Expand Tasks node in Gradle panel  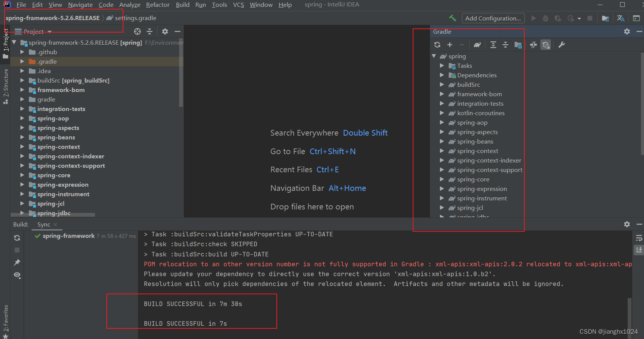[442, 66]
